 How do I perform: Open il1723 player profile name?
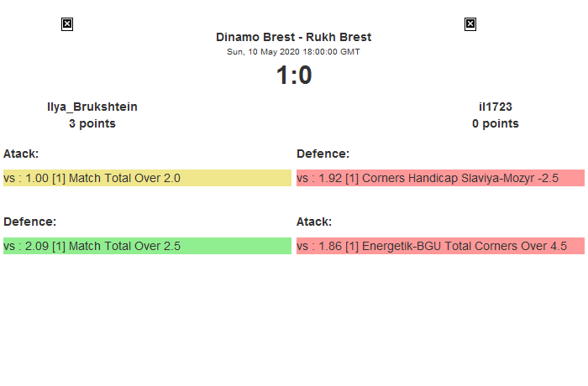click(496, 107)
